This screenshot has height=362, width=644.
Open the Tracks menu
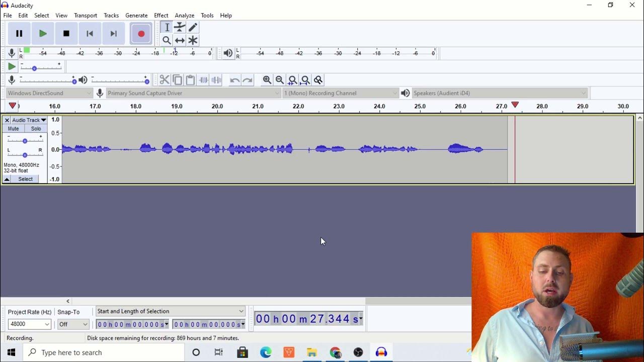[x=111, y=16]
